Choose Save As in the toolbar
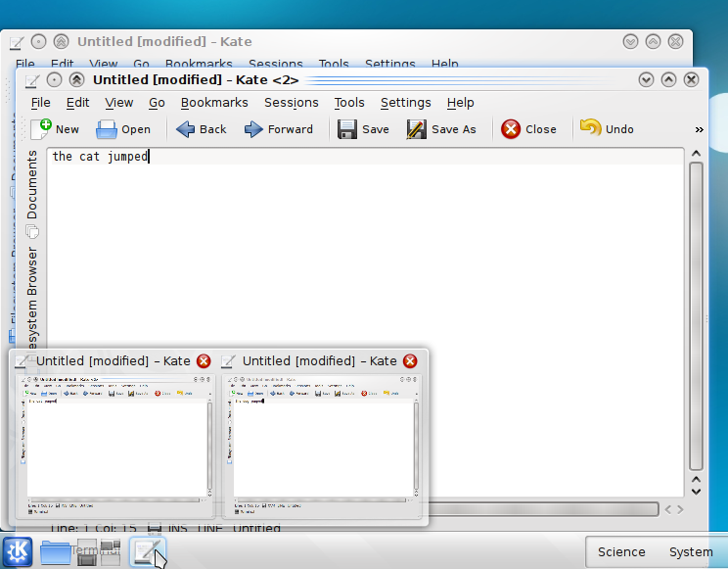The height and width of the screenshot is (569, 728). tap(441, 129)
